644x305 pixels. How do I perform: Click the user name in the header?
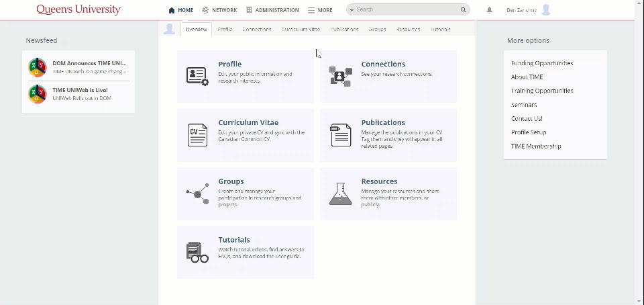(x=522, y=10)
